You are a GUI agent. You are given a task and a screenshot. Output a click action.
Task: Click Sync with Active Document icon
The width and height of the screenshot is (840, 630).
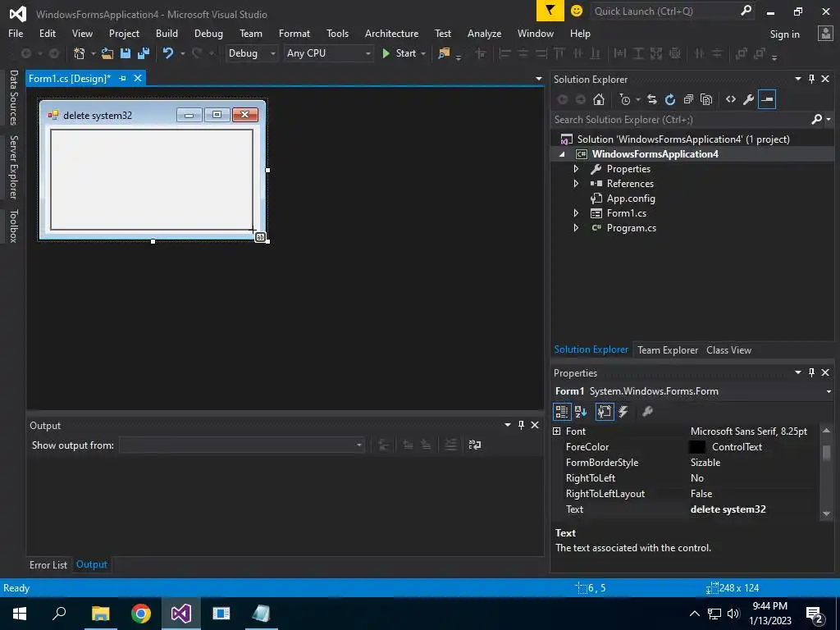(x=652, y=99)
